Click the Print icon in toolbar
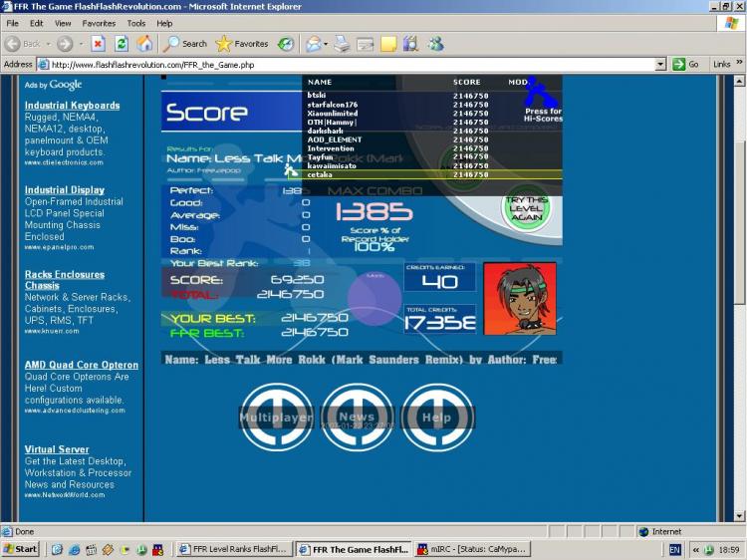This screenshot has height=560, width=747. 343,44
